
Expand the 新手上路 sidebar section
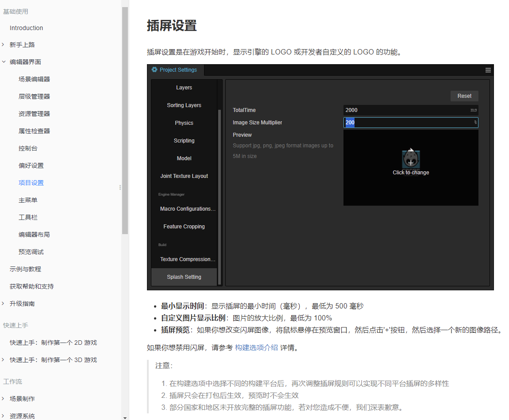[3, 45]
